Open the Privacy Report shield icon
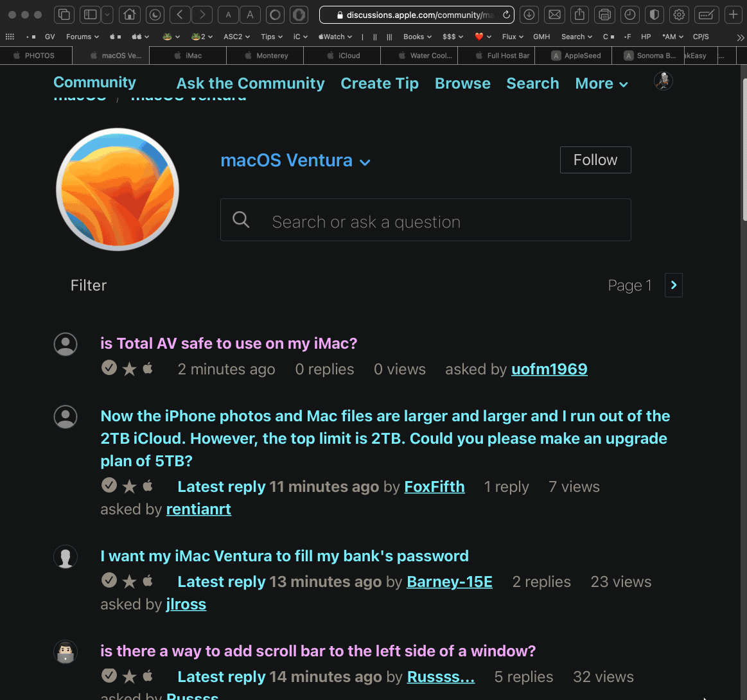The image size is (747, 700). pyautogui.click(x=654, y=15)
